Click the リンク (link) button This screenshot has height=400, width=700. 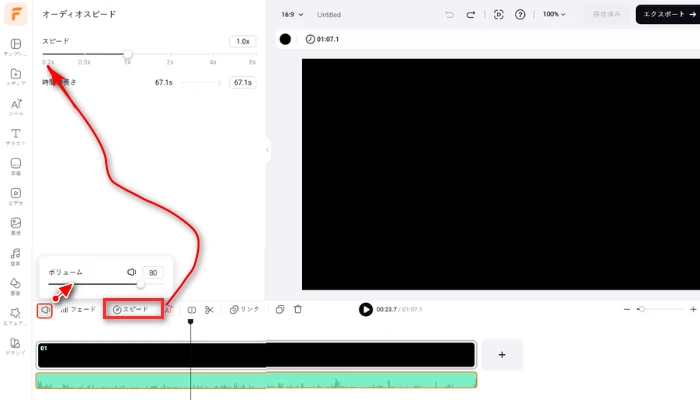click(244, 309)
